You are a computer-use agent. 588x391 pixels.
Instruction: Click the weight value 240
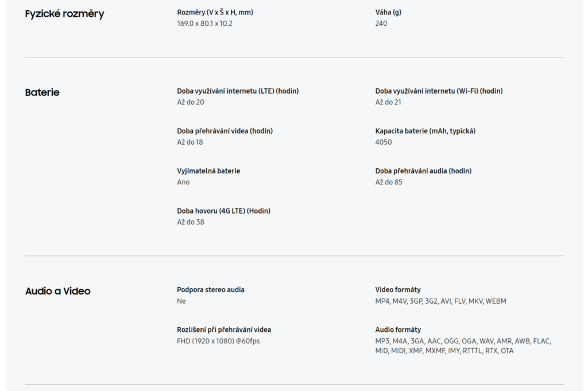(381, 24)
